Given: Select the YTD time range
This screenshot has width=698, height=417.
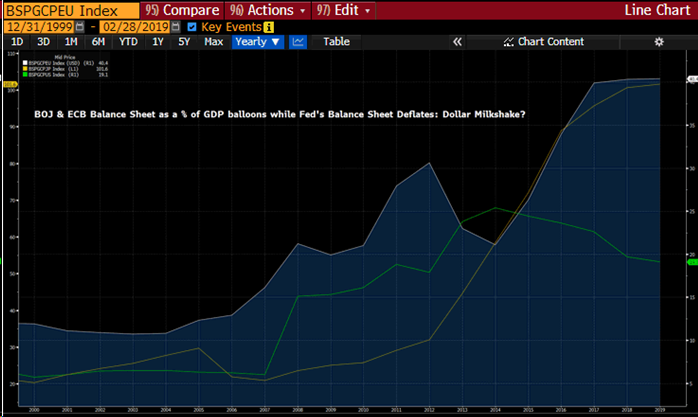Looking at the screenshot, I should (x=128, y=42).
